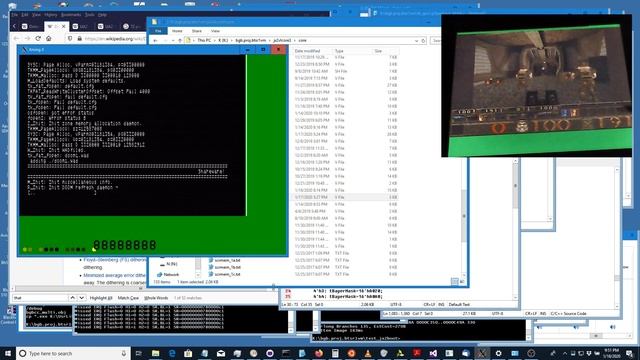The height and width of the screenshot is (360, 640).
Task: Open Firefox from the taskbar
Action: (319, 353)
